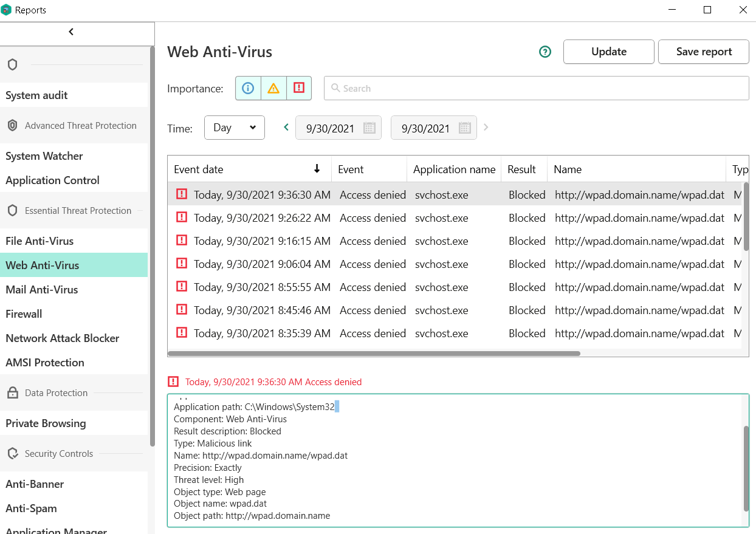Select the 9:16:15 AM event row

455,241
